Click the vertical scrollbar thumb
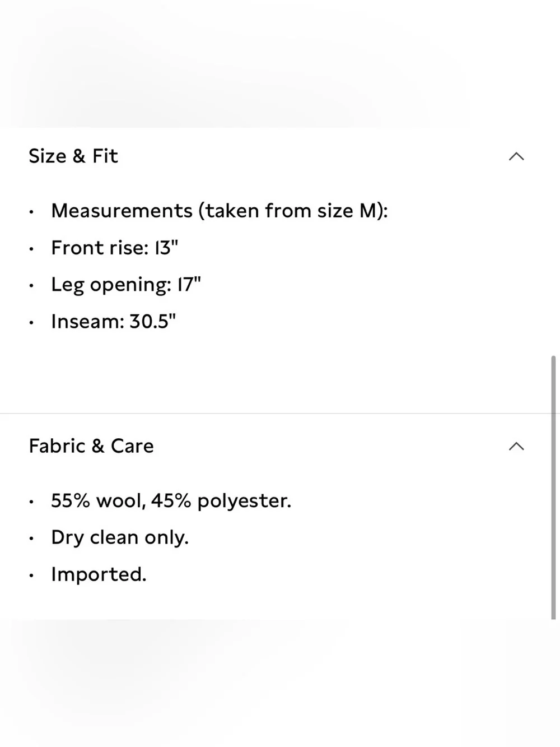 [x=554, y=487]
